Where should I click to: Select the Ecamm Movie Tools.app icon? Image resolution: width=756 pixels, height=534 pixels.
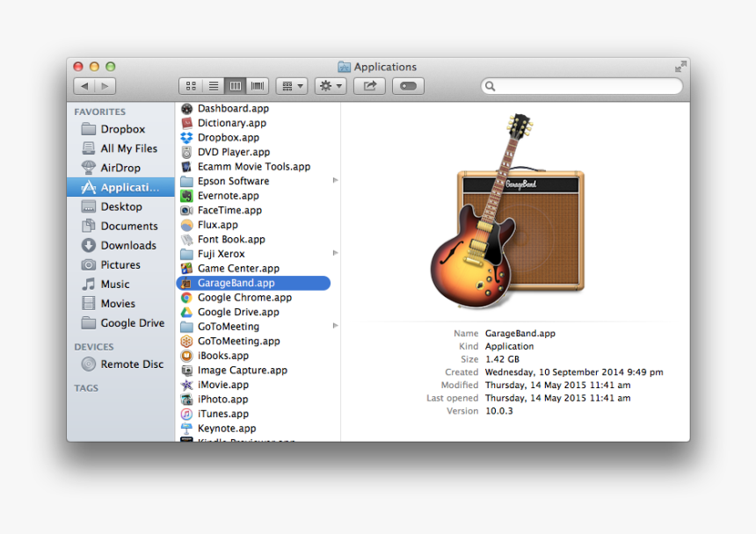(x=186, y=167)
